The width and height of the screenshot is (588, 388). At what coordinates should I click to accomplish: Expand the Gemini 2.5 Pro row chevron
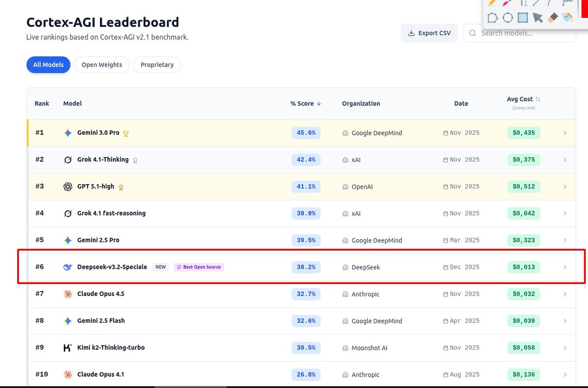click(565, 241)
